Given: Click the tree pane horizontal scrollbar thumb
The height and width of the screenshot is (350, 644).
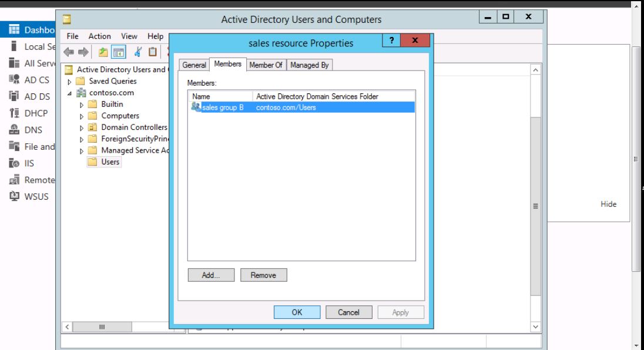Looking at the screenshot, I should point(102,327).
